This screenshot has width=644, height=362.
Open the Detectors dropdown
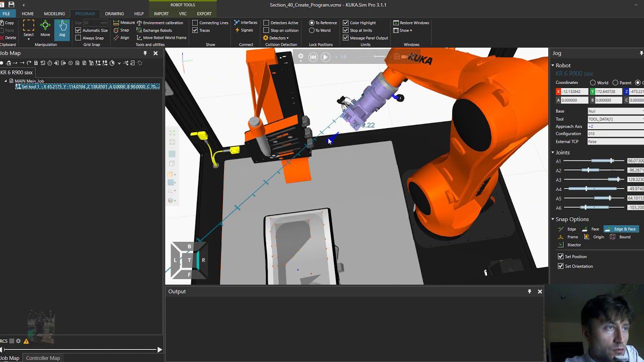pos(276,38)
